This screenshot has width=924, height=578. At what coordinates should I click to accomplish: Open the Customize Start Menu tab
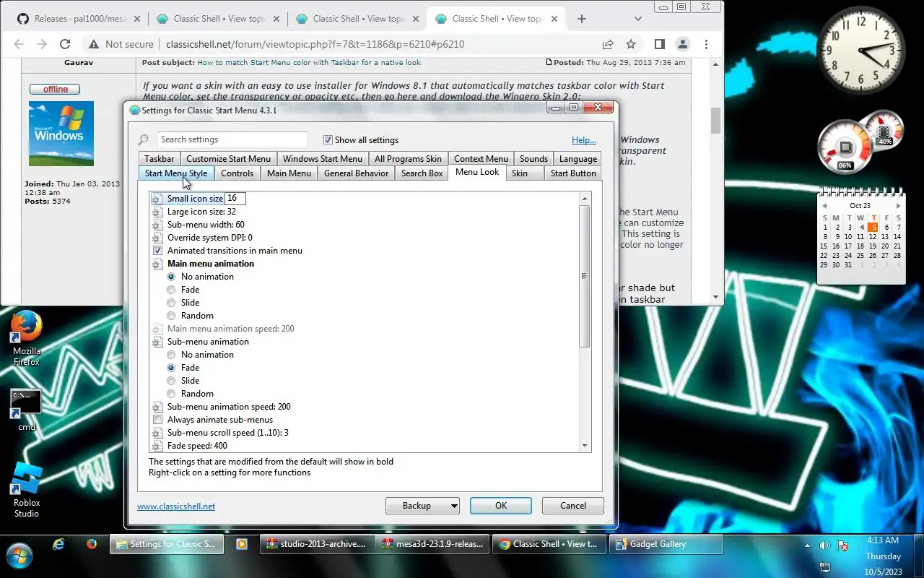228,159
